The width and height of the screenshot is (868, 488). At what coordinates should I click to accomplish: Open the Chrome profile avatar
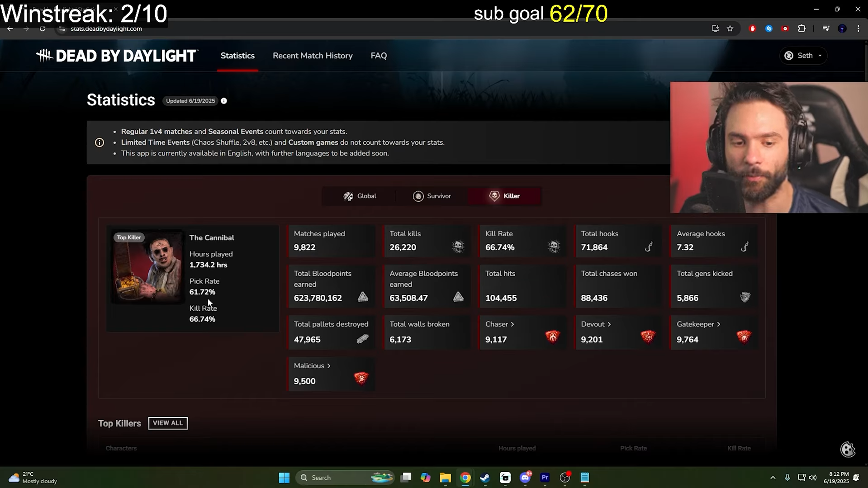(842, 28)
